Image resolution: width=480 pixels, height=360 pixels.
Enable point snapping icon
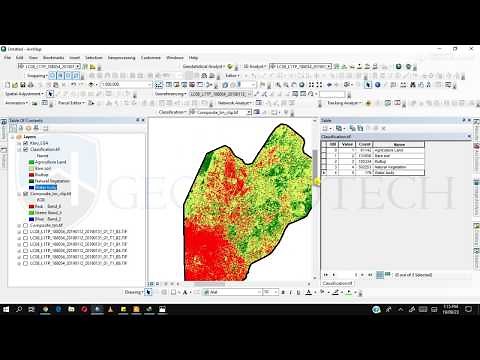[53, 76]
